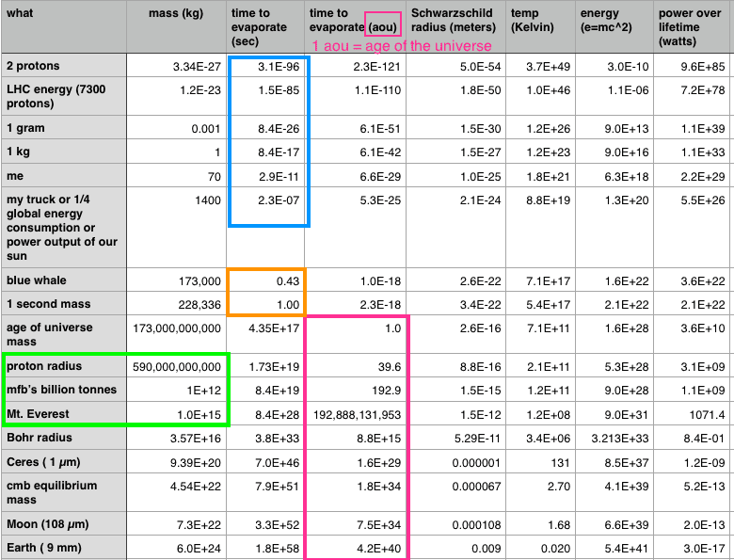Select the 'energy (e=mc^2)' header cell

(614, 26)
